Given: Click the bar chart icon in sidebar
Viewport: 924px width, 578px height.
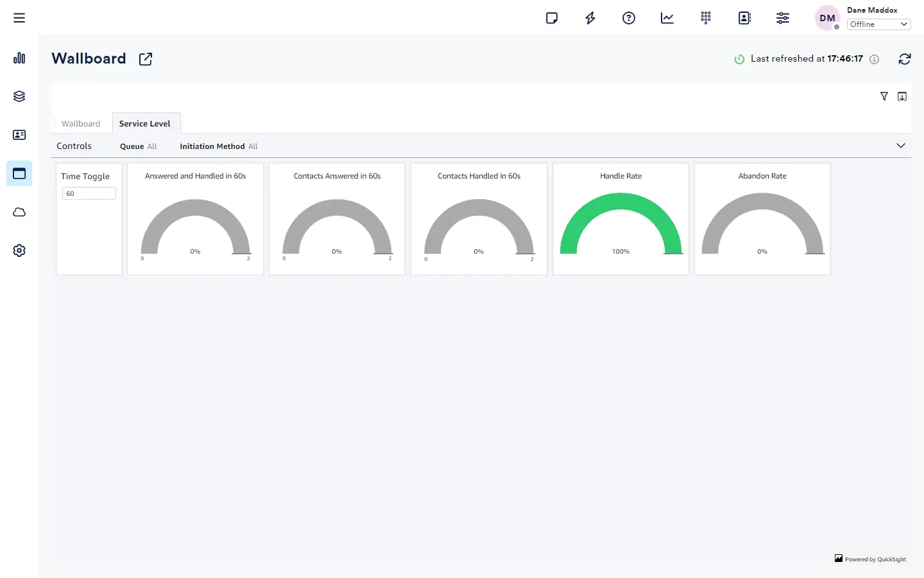Looking at the screenshot, I should (x=19, y=58).
